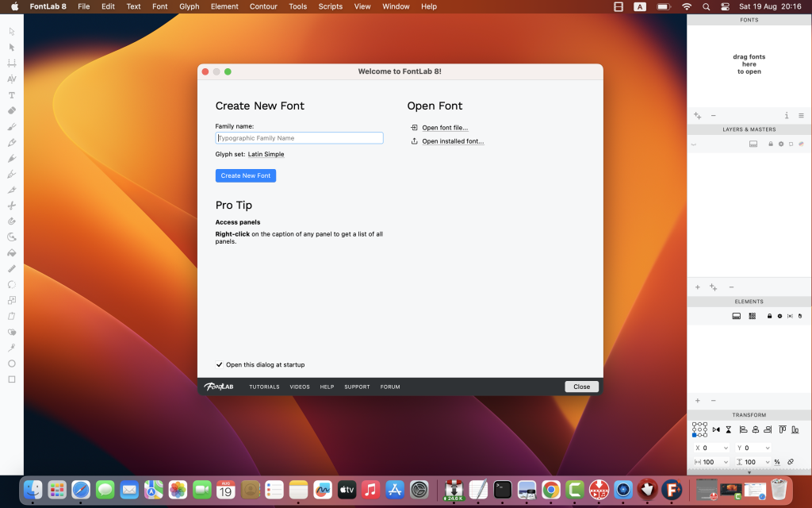Click the flip horizontal icon in Transform
812x508 pixels.
click(x=716, y=429)
